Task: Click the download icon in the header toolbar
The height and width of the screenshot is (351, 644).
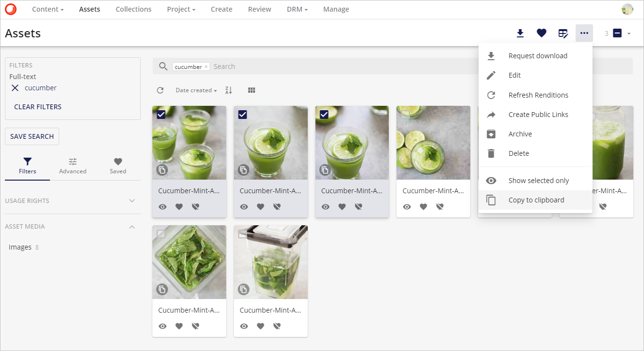Action: (x=520, y=33)
